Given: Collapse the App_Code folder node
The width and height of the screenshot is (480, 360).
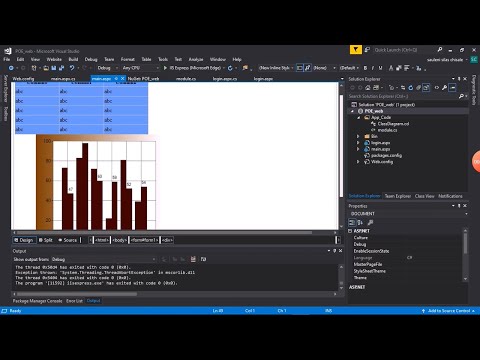Looking at the screenshot, I should click(x=359, y=117).
